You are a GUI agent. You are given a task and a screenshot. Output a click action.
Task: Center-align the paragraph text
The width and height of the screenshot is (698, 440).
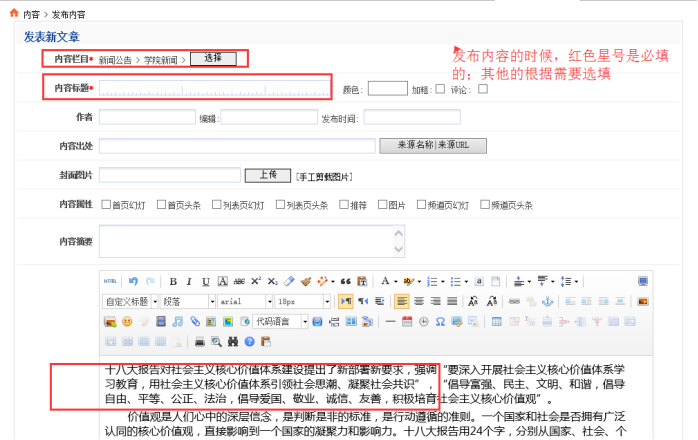pyautogui.click(x=418, y=301)
